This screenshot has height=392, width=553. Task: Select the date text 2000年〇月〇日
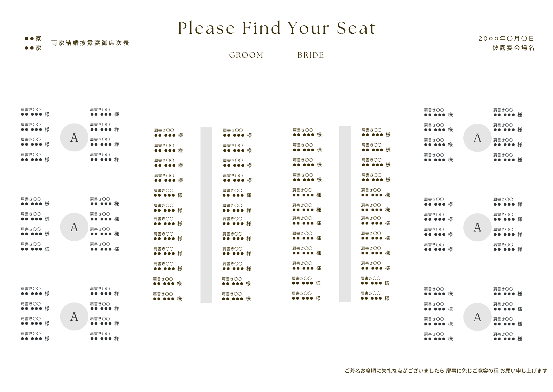pyautogui.click(x=506, y=39)
